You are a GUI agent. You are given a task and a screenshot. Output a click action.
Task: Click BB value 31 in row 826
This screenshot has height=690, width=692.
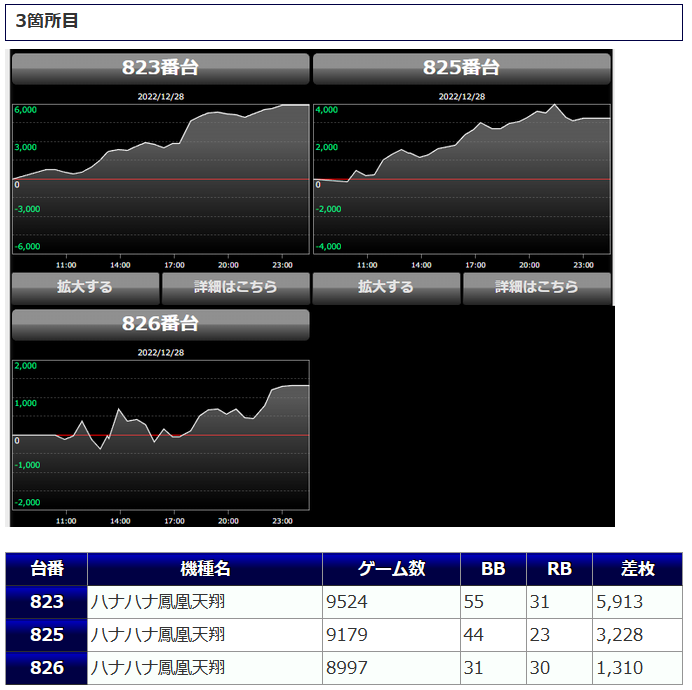coord(474,668)
